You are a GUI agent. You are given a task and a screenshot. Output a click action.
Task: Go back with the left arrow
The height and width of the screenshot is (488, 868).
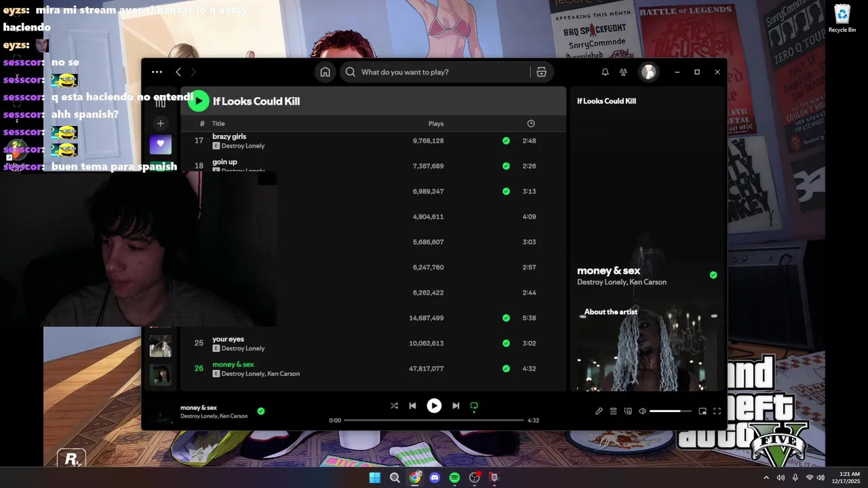pyautogui.click(x=178, y=72)
